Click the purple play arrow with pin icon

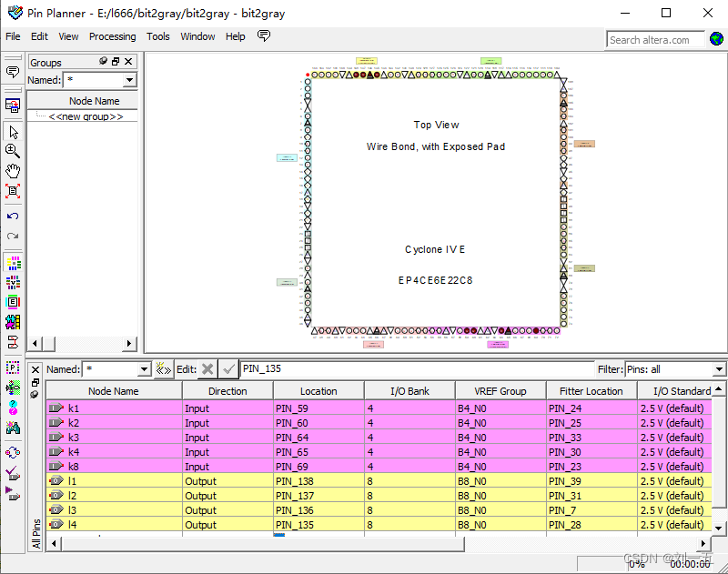pos(13,493)
